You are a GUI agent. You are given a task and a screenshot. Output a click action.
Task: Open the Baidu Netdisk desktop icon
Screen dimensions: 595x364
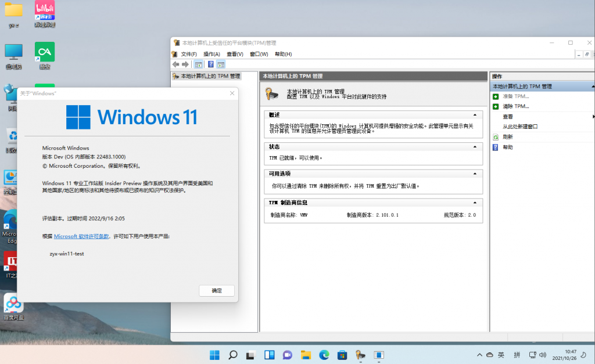coord(13,304)
